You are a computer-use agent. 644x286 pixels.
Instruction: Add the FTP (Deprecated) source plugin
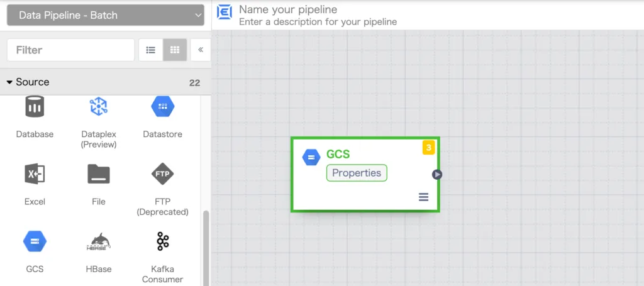click(x=163, y=189)
